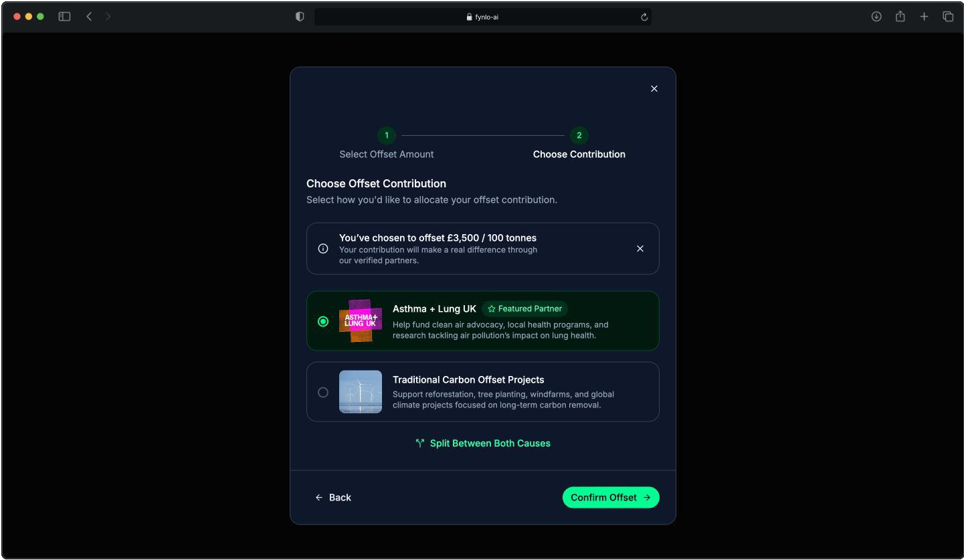
Task: Click the windfarm thumbnail image
Action: pyautogui.click(x=361, y=392)
